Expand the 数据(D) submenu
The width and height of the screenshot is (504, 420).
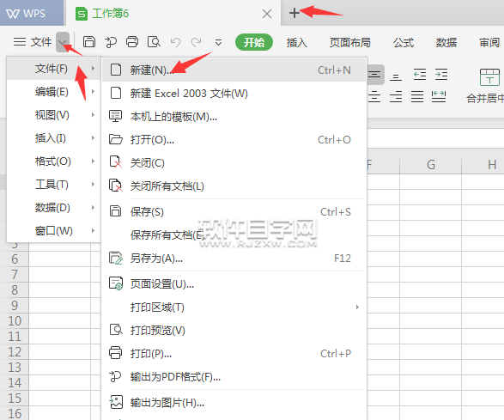tap(54, 208)
